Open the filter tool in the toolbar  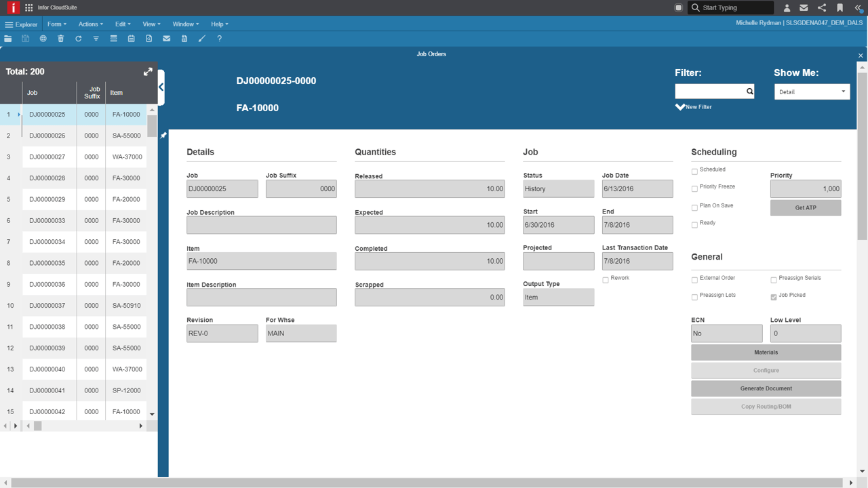[x=96, y=39]
